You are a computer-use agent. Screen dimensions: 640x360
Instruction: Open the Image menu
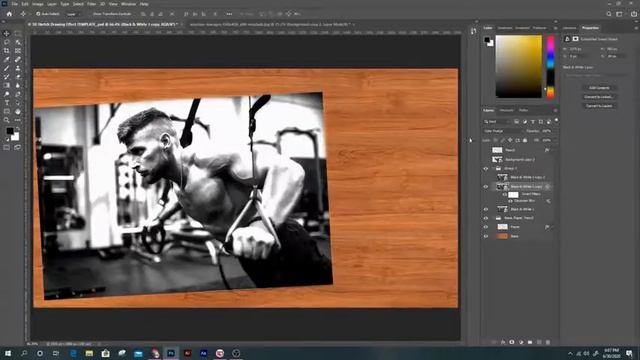point(38,4)
